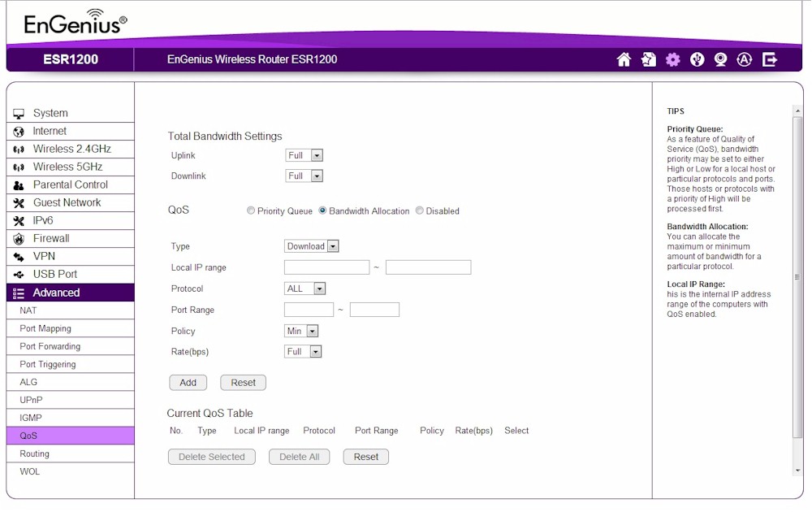The image size is (812, 512).
Task: Open Wireless 5GHz menu
Action: click(71, 167)
